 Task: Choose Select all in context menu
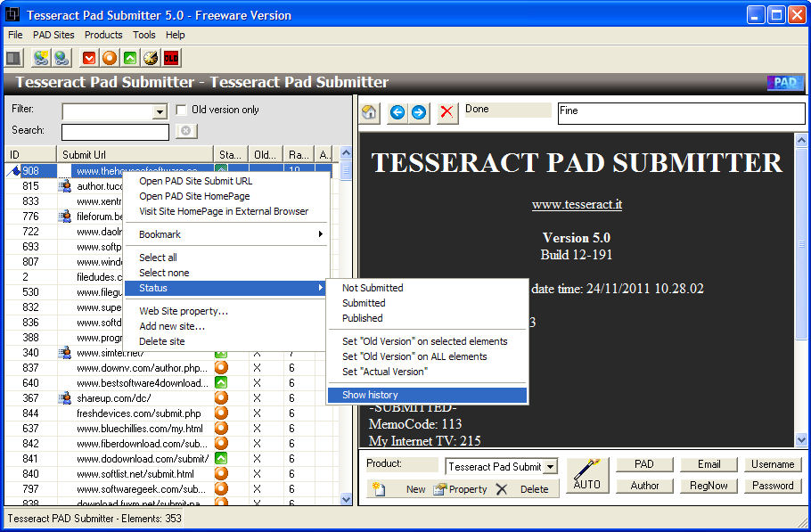click(x=225, y=258)
